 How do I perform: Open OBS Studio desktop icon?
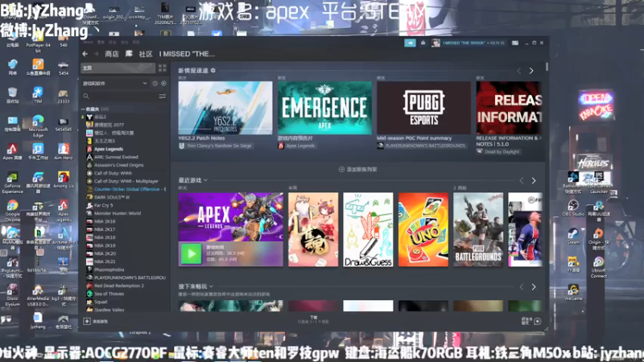[x=573, y=208]
